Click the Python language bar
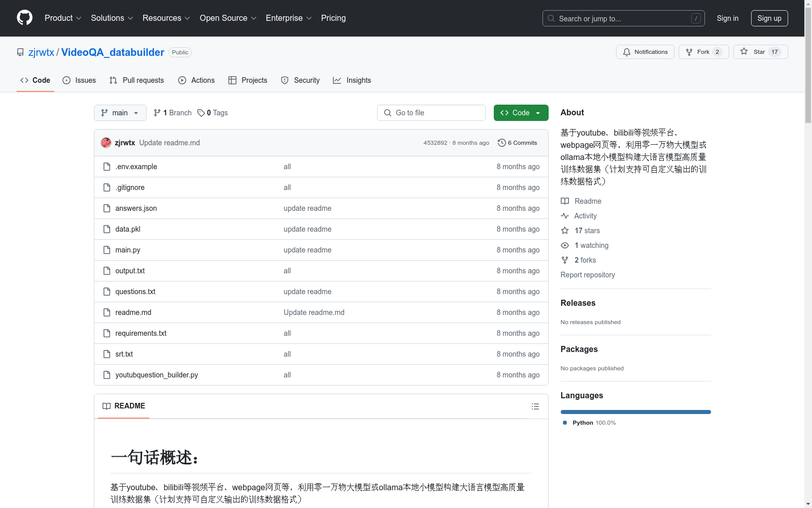 [x=635, y=411]
